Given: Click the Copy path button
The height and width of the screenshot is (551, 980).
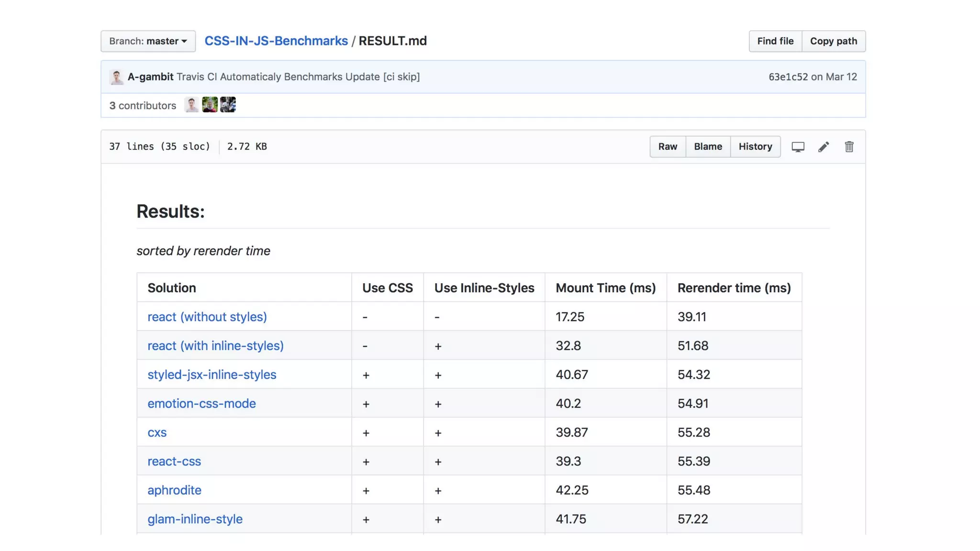Looking at the screenshot, I should click(x=833, y=41).
